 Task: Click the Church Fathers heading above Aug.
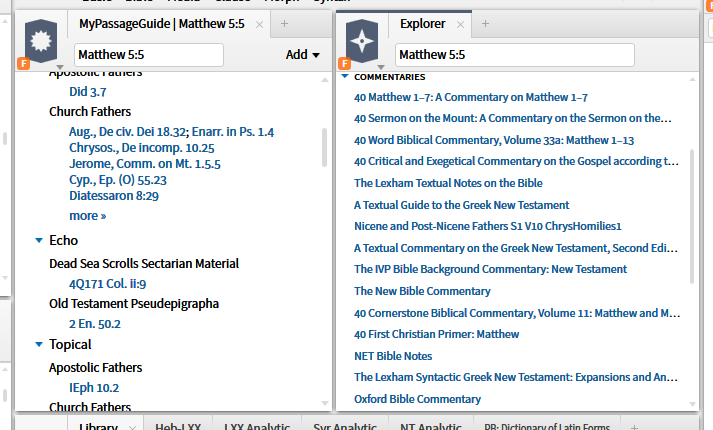pyautogui.click(x=90, y=112)
